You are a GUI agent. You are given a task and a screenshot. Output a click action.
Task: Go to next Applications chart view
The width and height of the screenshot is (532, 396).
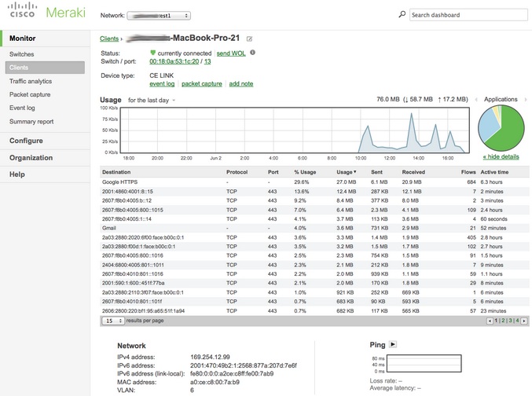pos(524,100)
